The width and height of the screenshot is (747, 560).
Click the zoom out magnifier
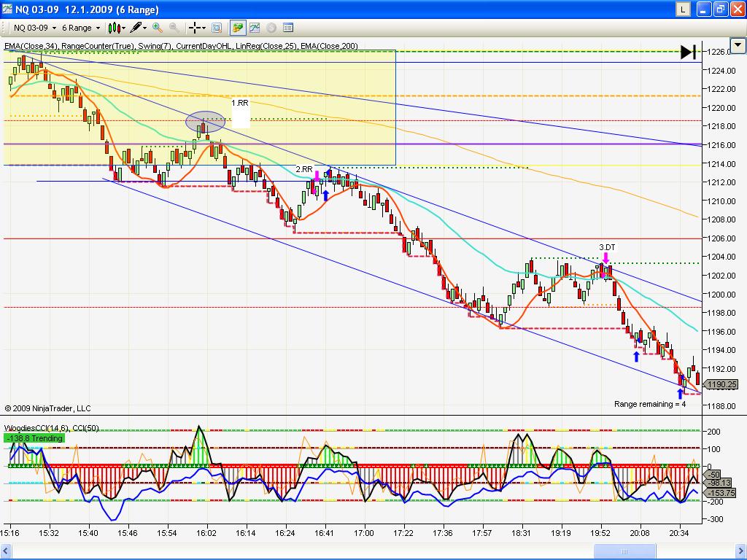[x=174, y=28]
